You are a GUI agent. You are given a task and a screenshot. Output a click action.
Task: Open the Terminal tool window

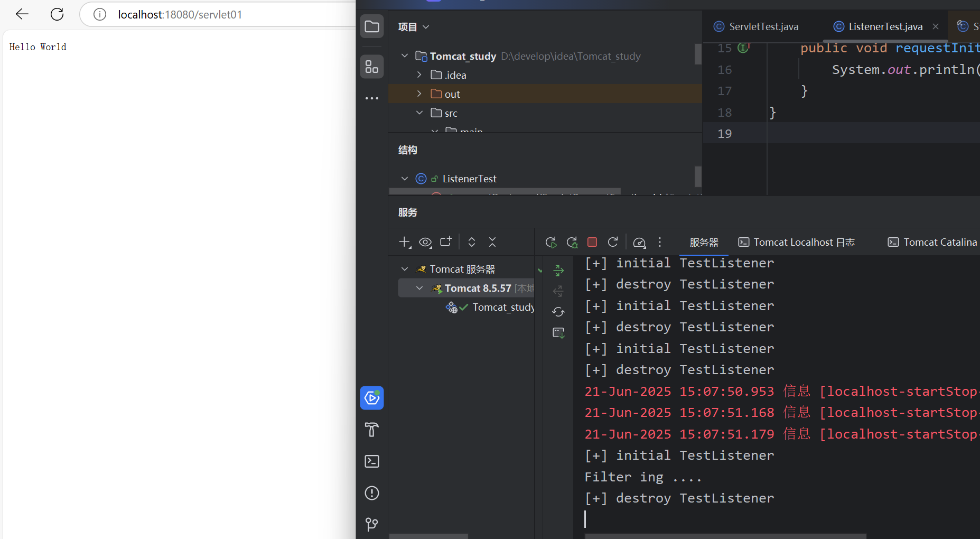pos(372,461)
